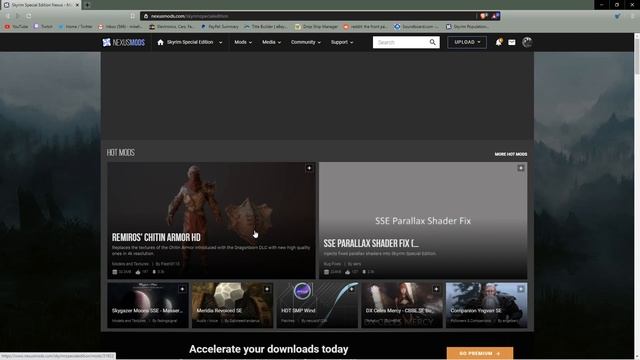This screenshot has width=640, height=360.
Task: Open the reddit front page bookmark
Action: 365,27
